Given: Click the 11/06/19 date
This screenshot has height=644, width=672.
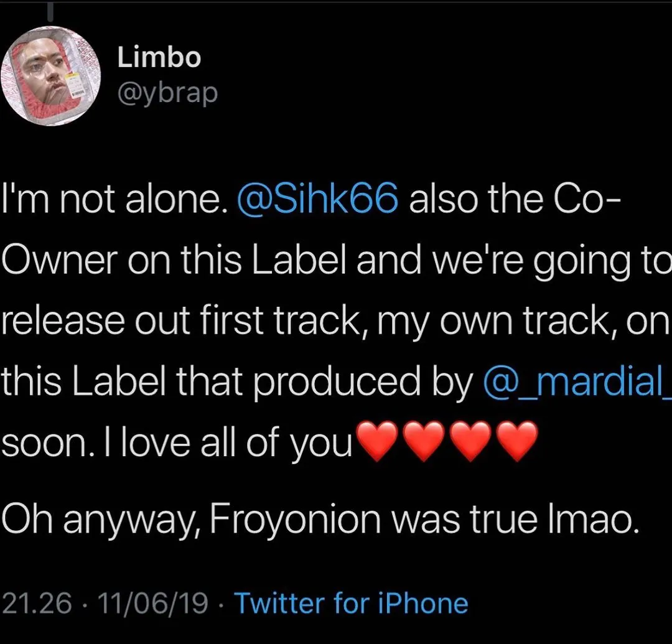Looking at the screenshot, I should (147, 603).
